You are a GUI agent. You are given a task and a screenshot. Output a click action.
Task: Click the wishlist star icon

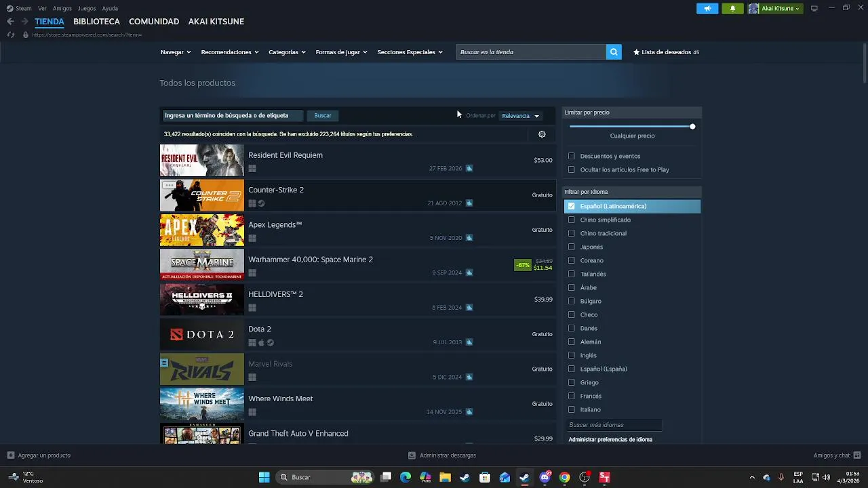(x=636, y=52)
